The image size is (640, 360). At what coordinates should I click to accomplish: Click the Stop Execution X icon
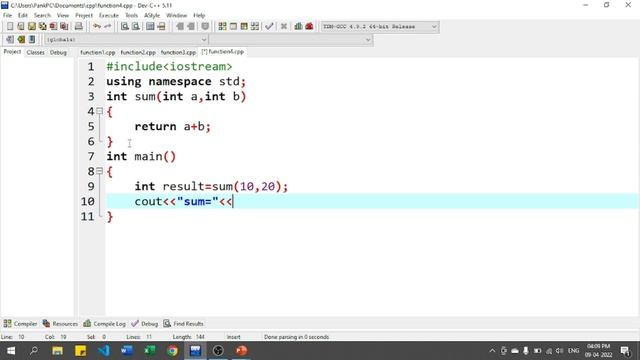[x=284, y=27]
